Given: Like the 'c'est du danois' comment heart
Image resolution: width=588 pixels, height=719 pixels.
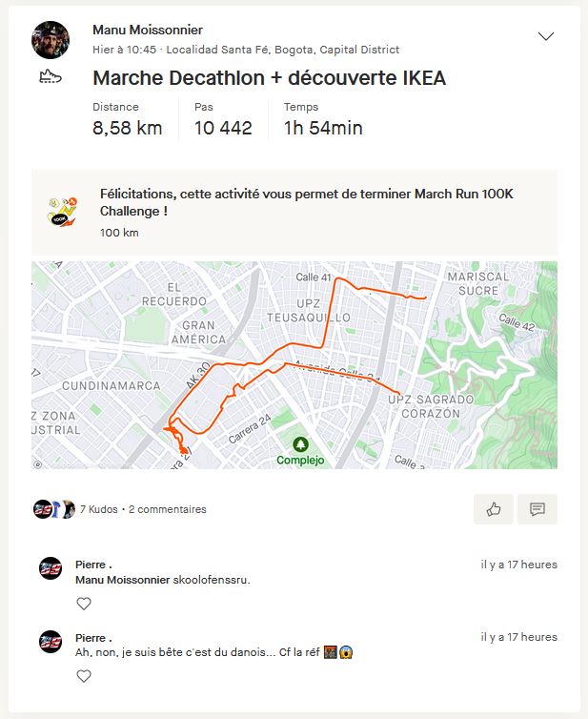Looking at the screenshot, I should tap(84, 676).
